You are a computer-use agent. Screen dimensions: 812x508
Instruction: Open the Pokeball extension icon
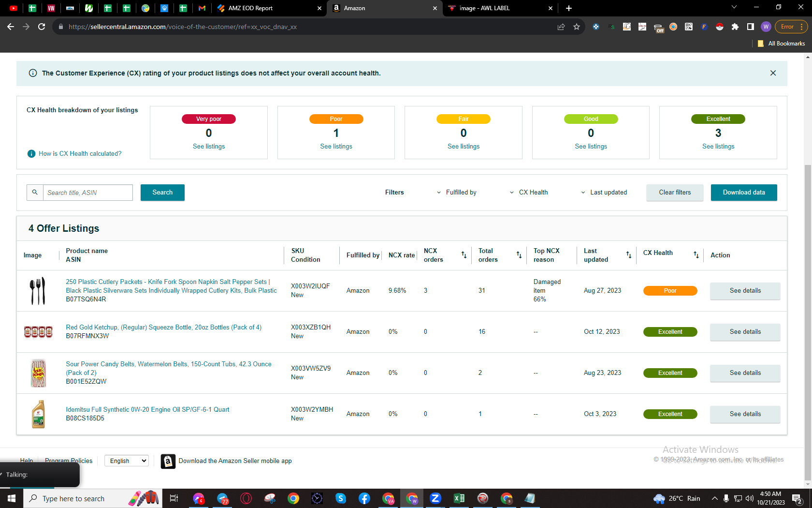(x=720, y=27)
